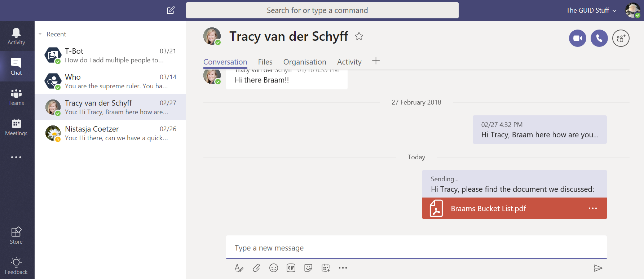Open the emoji picker
This screenshot has width=644, height=279.
[x=274, y=268]
